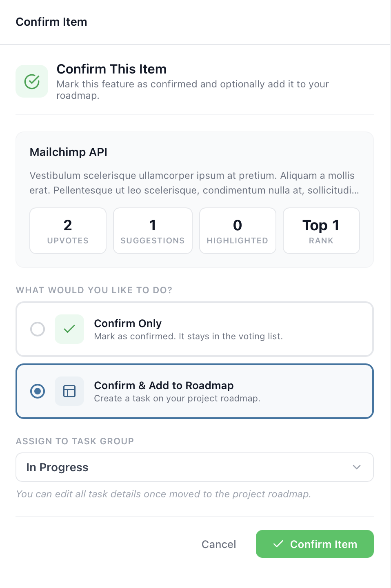Click the 1 Suggestions stat card
Image resolution: width=391 pixels, height=588 pixels.
pos(153,230)
